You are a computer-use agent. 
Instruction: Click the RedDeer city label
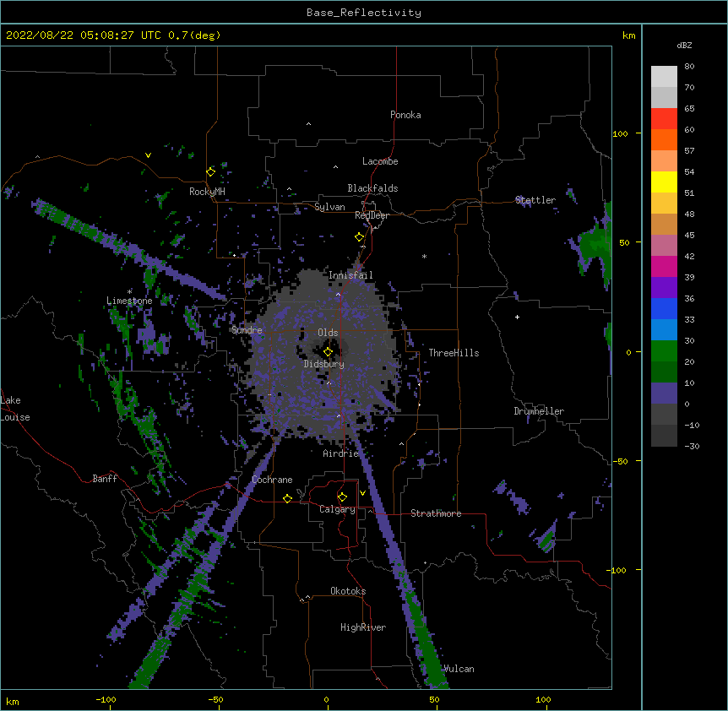(372, 215)
